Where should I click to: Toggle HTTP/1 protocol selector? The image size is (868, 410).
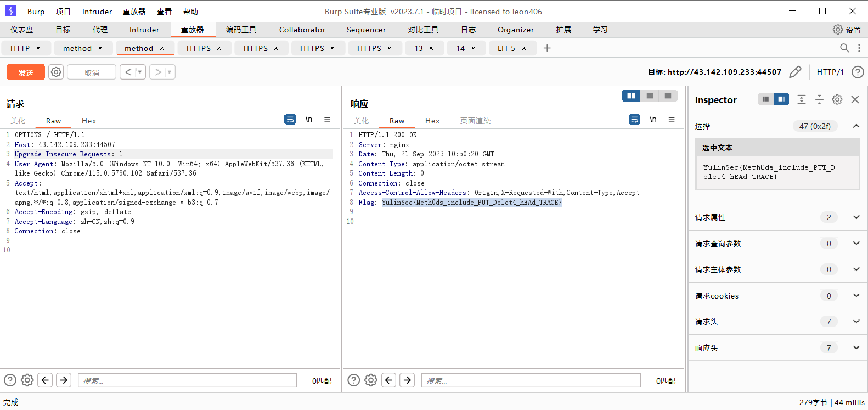pos(830,72)
